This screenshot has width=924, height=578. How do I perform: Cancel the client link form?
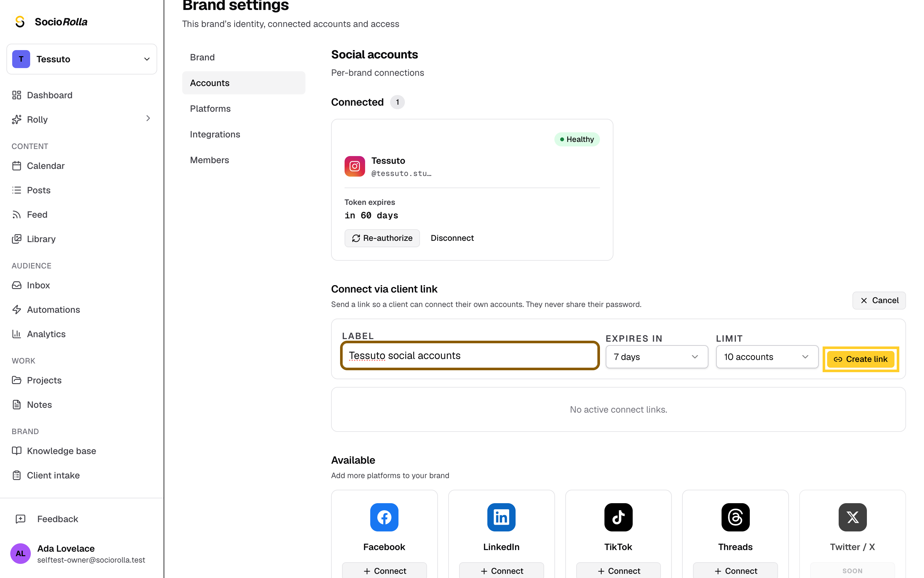[879, 301]
